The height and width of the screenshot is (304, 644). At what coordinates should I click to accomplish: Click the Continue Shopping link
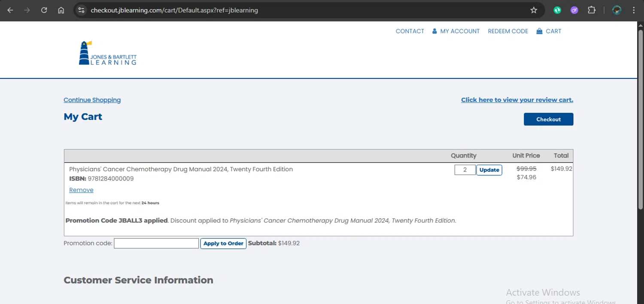pyautogui.click(x=92, y=100)
